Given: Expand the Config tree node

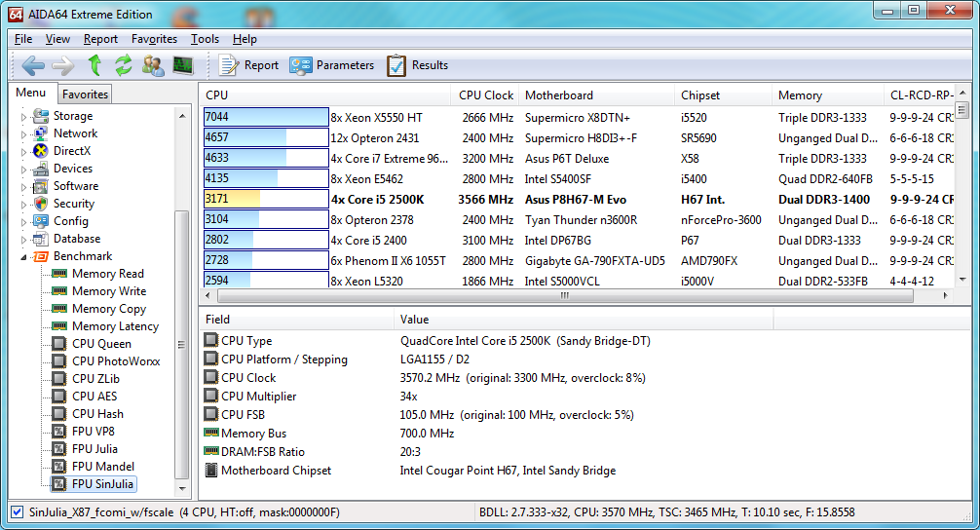Looking at the screenshot, I should (x=23, y=221).
